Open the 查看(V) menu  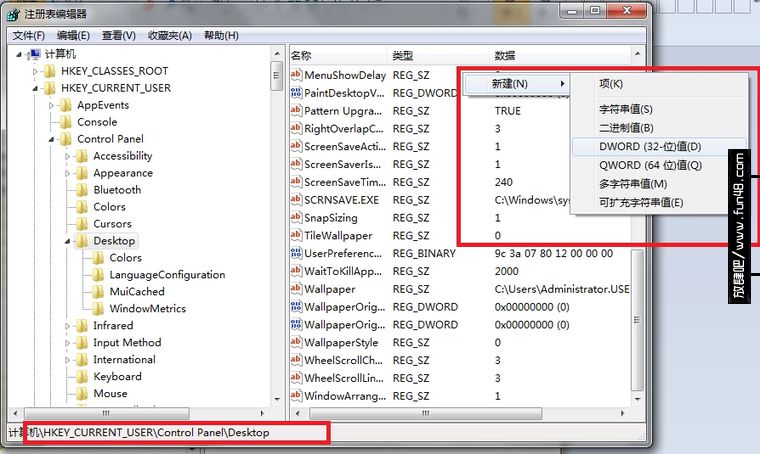pyautogui.click(x=119, y=35)
